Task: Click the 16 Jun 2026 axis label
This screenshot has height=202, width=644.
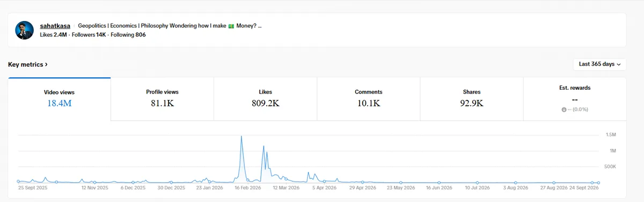Action: pos(439,188)
